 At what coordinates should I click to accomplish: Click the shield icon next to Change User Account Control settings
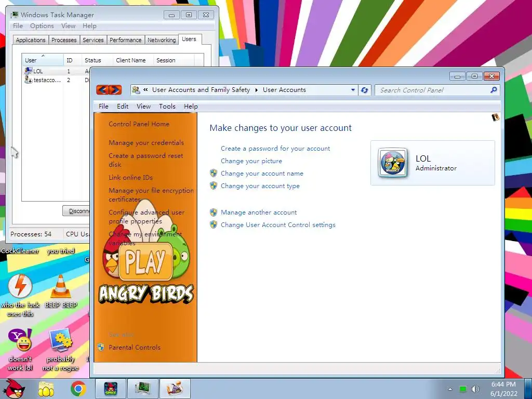(x=214, y=224)
